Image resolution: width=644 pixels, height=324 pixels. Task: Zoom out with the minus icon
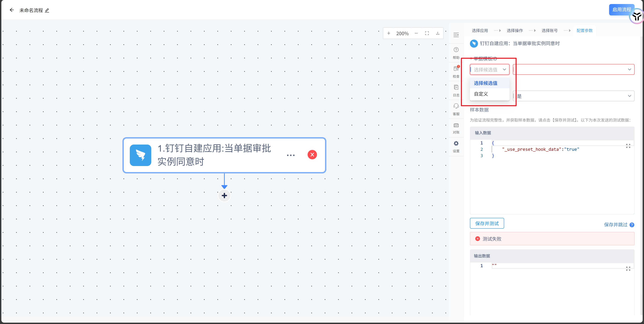[416, 33]
